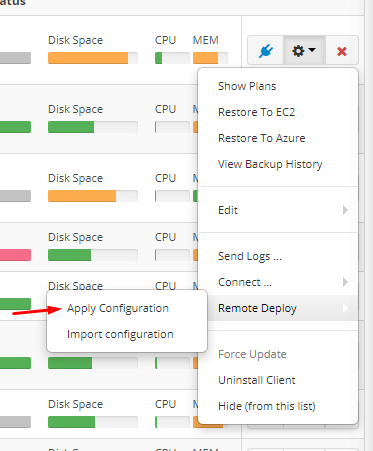Select Apply Configuration in submenu
373x451 pixels.
coord(118,308)
